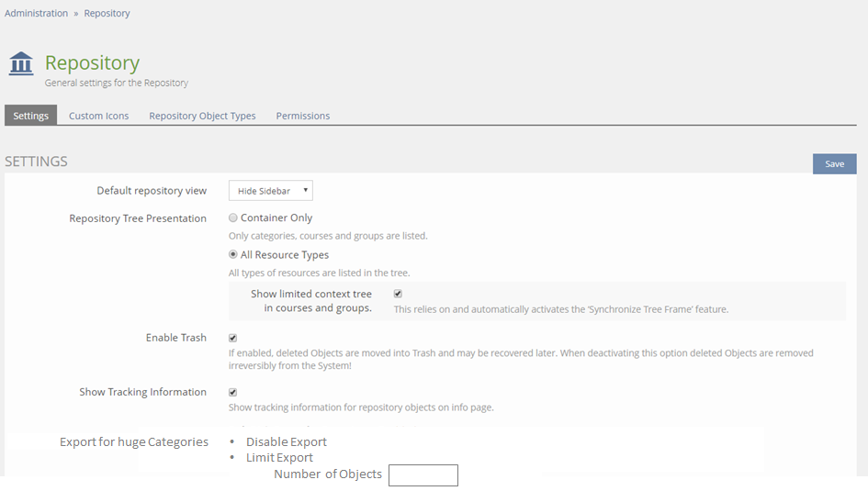Open the Administration breadcrumb link
The image size is (868, 491).
[37, 14]
